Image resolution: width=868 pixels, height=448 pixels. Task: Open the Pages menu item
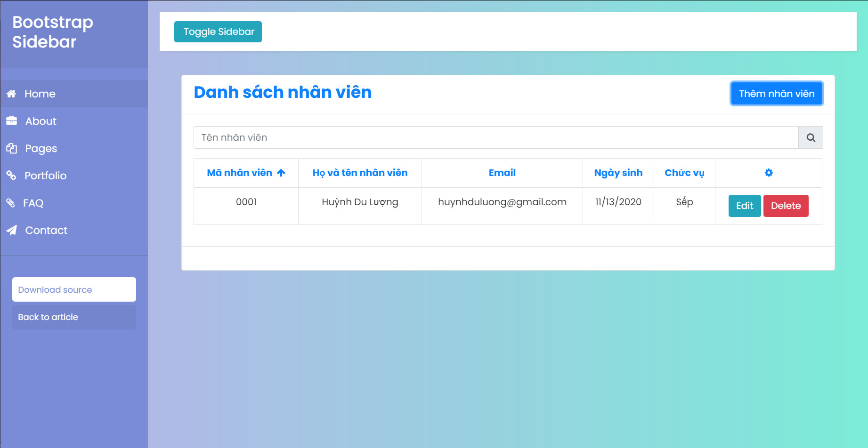tap(74, 148)
